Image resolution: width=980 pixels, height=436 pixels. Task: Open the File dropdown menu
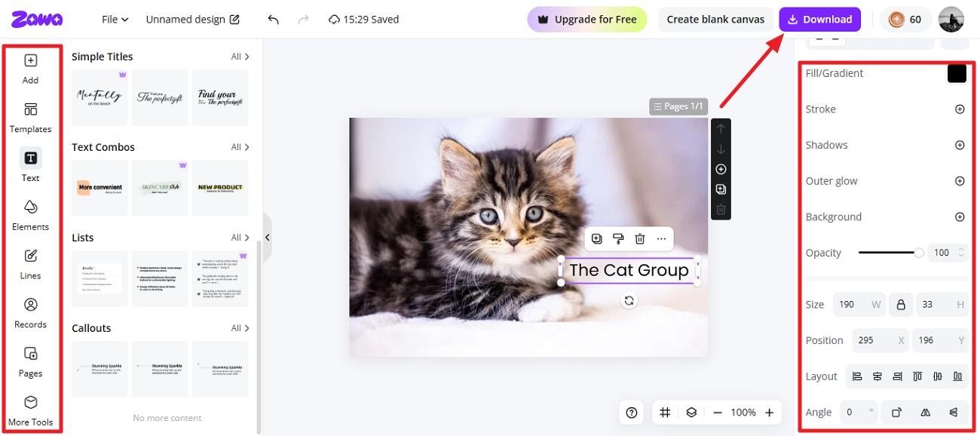pyautogui.click(x=115, y=20)
